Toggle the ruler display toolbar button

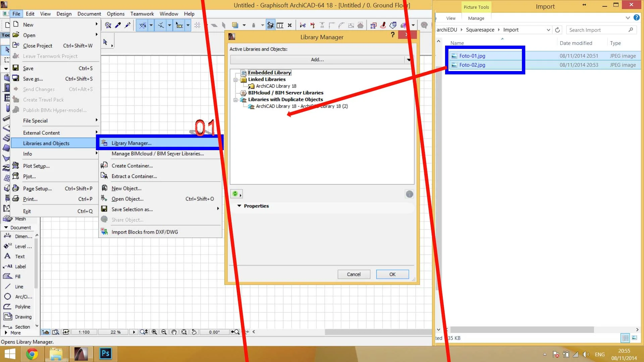click(280, 25)
